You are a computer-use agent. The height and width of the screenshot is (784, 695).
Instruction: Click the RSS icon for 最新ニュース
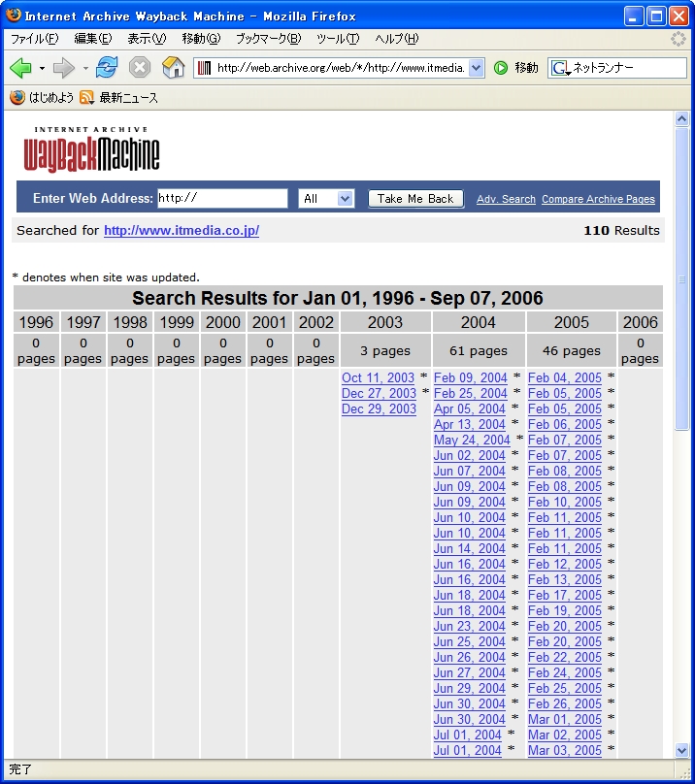click(x=86, y=97)
